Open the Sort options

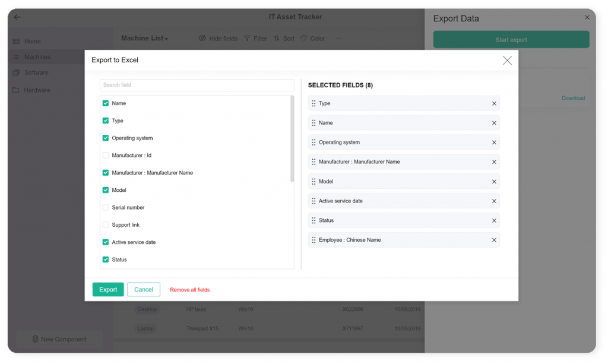tap(284, 39)
